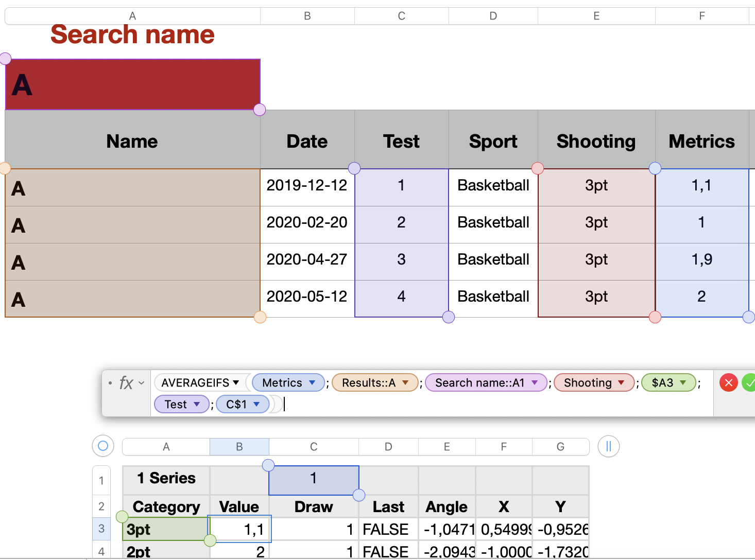Click the table select handle circle left of column A
Screen dimensions: 755x560
(x=103, y=446)
